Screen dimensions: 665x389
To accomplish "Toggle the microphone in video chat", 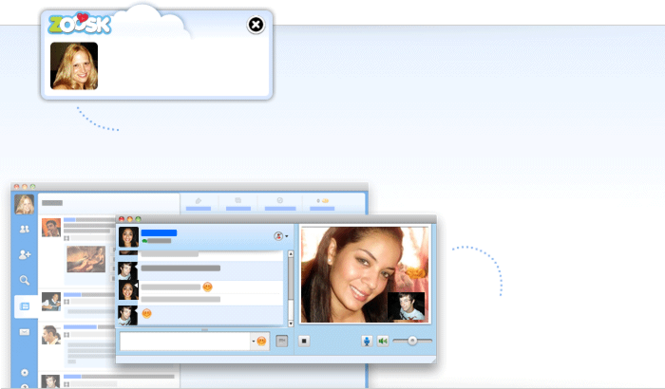I will tap(367, 341).
